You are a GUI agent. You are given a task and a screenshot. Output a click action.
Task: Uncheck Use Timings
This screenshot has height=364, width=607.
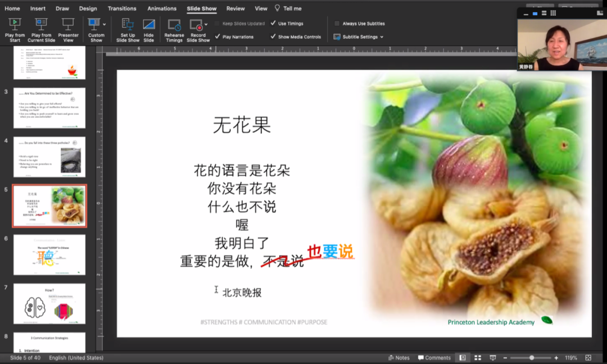[x=273, y=23]
